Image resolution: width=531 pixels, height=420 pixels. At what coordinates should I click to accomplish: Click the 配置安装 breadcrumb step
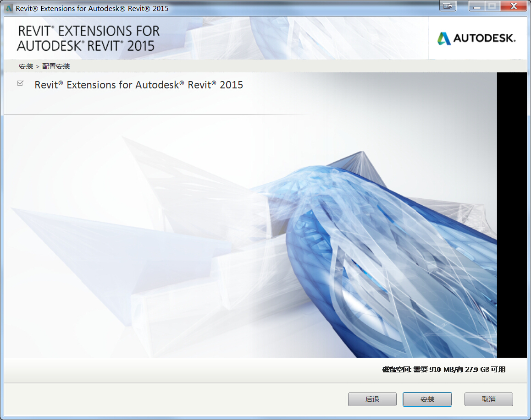(x=56, y=66)
